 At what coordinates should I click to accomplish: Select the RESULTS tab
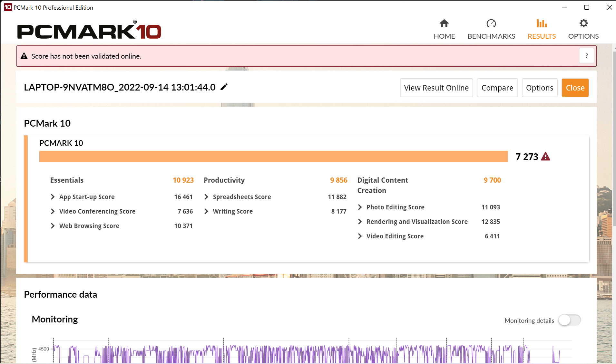pos(542,29)
